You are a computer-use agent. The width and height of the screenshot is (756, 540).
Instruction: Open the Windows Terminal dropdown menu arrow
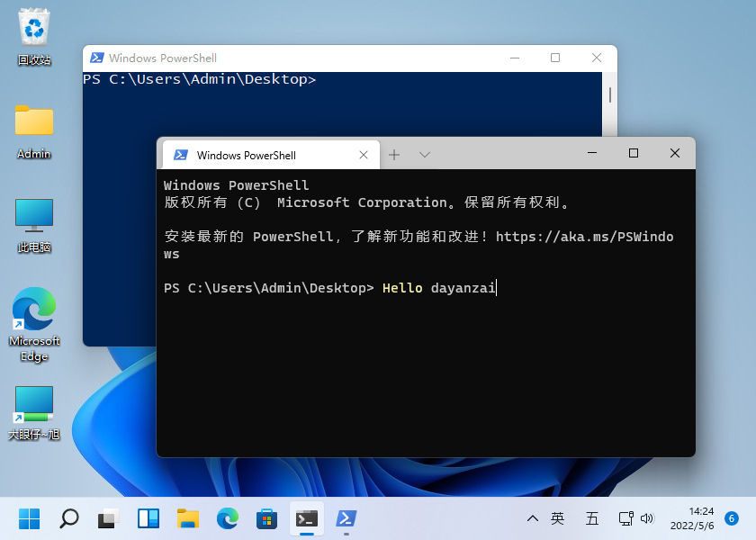(424, 154)
